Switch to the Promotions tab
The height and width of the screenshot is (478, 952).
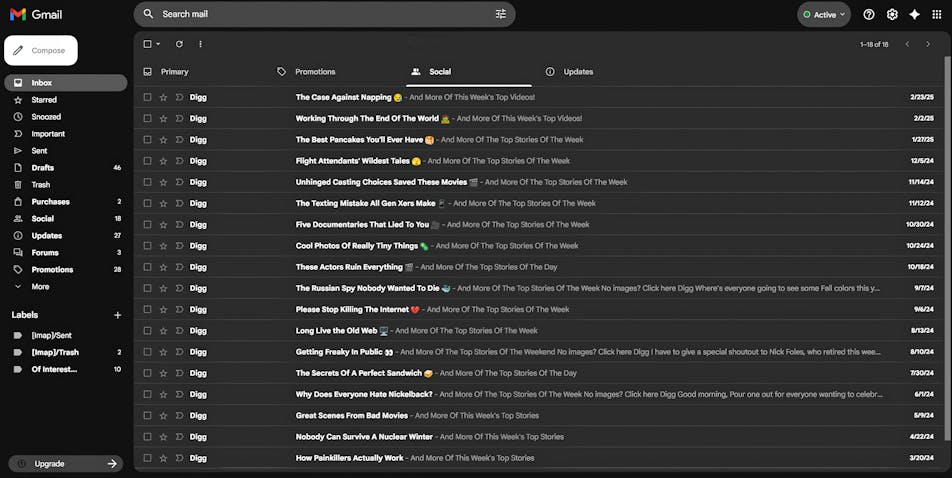point(315,72)
